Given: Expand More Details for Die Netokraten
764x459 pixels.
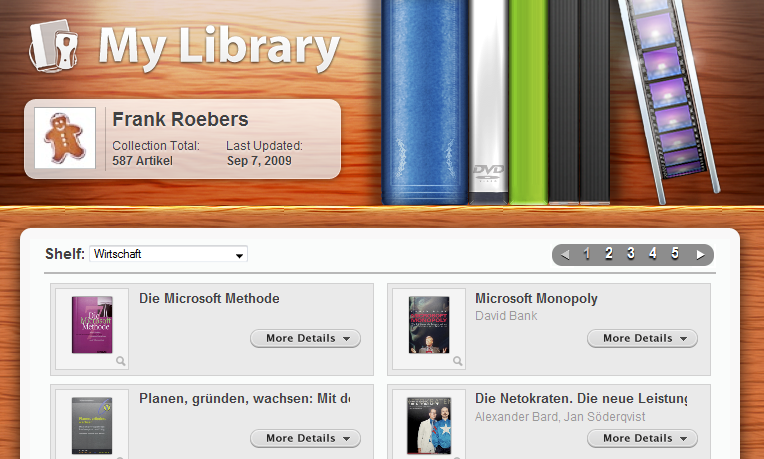Looking at the screenshot, I should click(642, 438).
